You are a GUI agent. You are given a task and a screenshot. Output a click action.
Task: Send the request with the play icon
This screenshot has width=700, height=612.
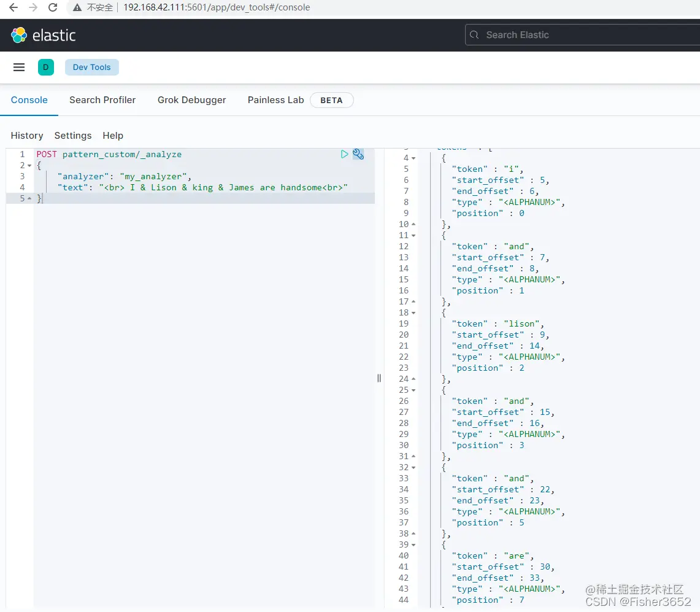click(x=344, y=154)
